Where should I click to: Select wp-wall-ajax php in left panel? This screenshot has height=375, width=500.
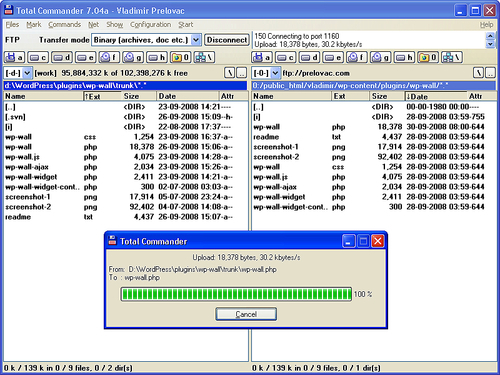pos(126,167)
